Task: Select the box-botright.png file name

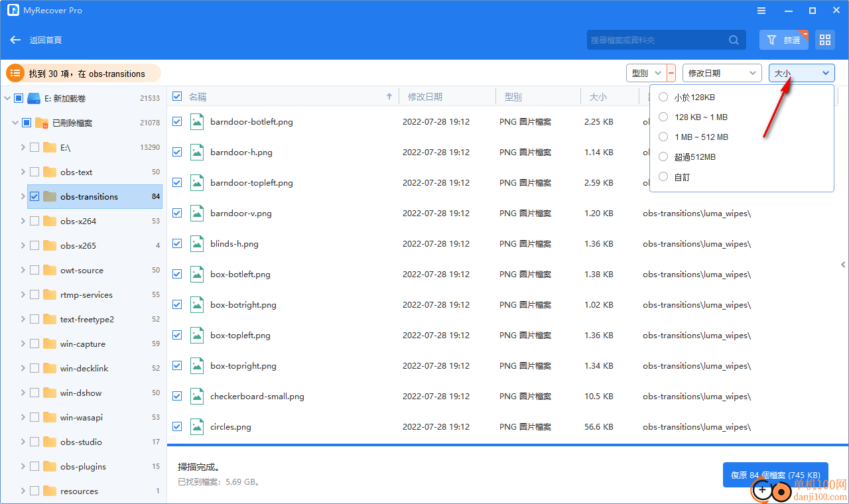Action: [243, 304]
